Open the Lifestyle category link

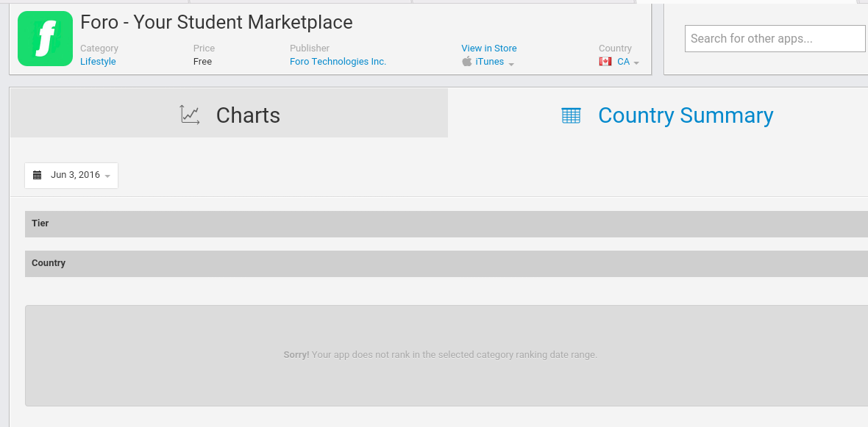[x=98, y=62]
